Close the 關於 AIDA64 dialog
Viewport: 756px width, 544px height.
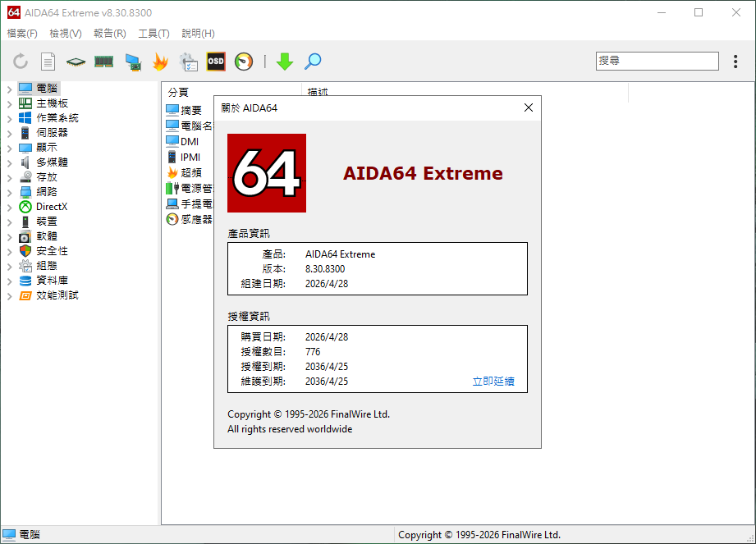pos(529,107)
